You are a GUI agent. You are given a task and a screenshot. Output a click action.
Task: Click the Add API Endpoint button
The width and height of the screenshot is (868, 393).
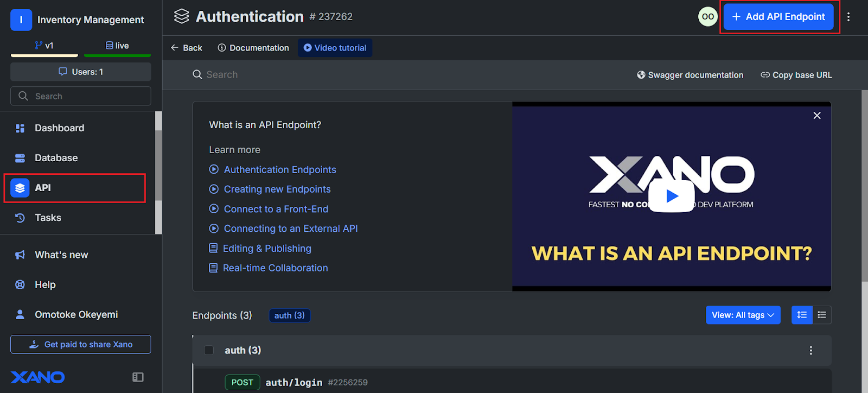pos(778,17)
